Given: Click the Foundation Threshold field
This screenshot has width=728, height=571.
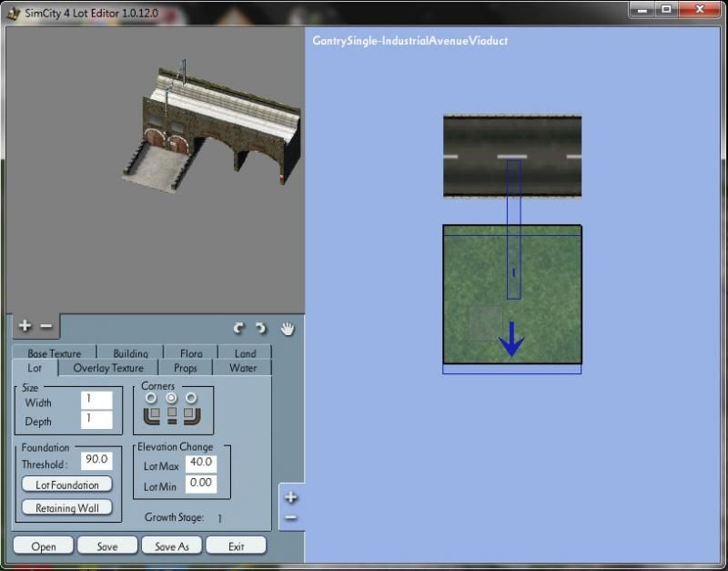Looking at the screenshot, I should point(96,461).
